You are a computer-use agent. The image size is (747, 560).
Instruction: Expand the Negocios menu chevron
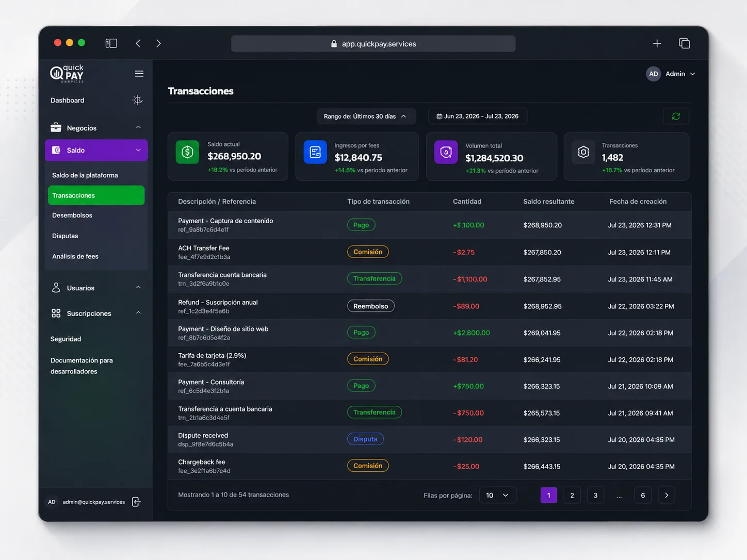point(138,127)
